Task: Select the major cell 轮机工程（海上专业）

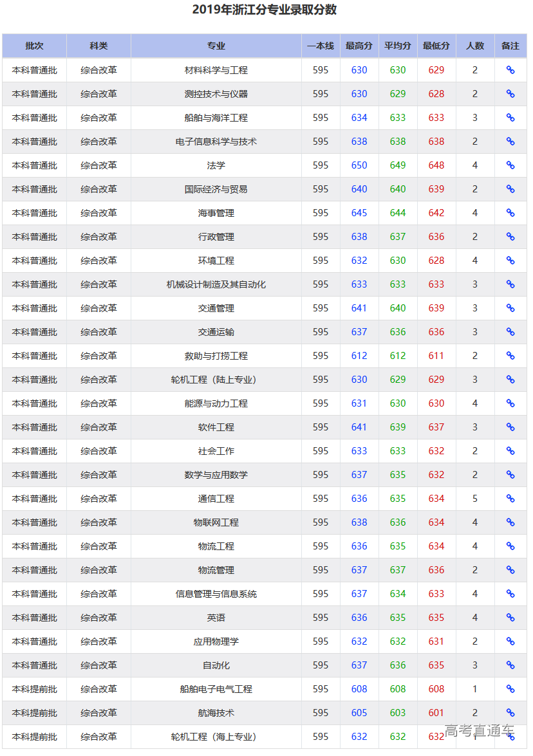Action: tap(216, 737)
